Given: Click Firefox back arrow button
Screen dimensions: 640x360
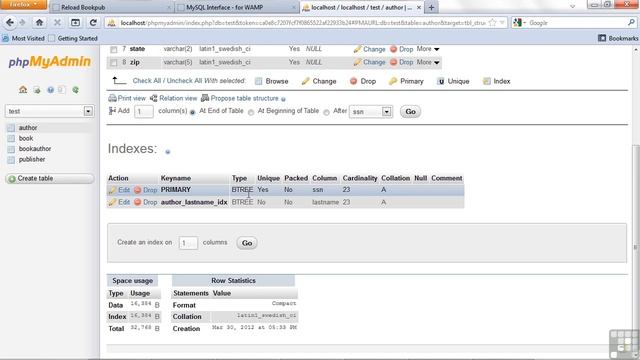Looking at the screenshot, I should click(x=10, y=23).
